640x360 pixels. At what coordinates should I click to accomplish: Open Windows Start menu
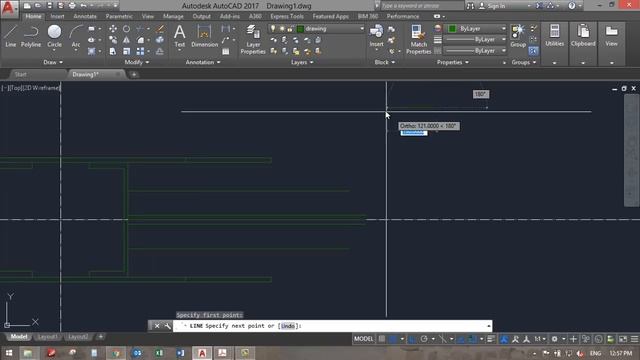9,353
